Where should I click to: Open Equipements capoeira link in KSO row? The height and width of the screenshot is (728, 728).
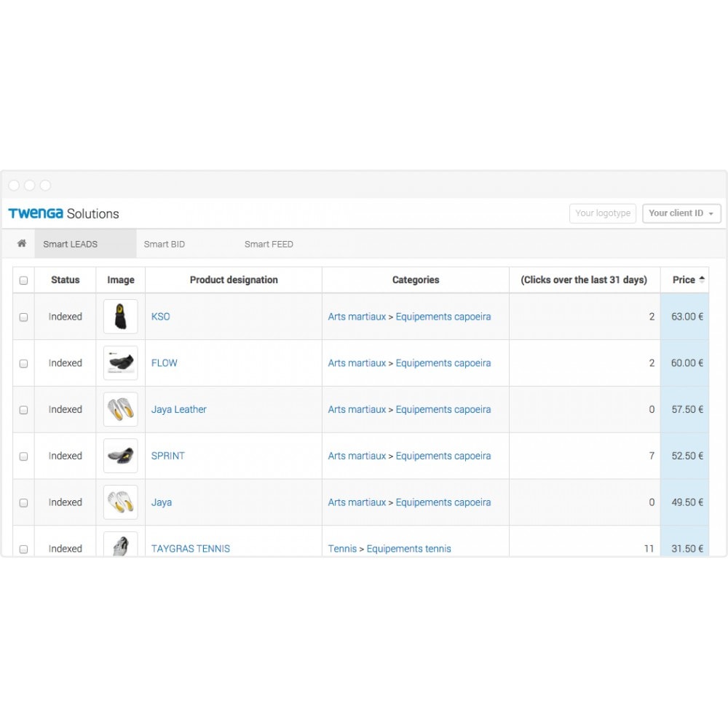tap(443, 317)
